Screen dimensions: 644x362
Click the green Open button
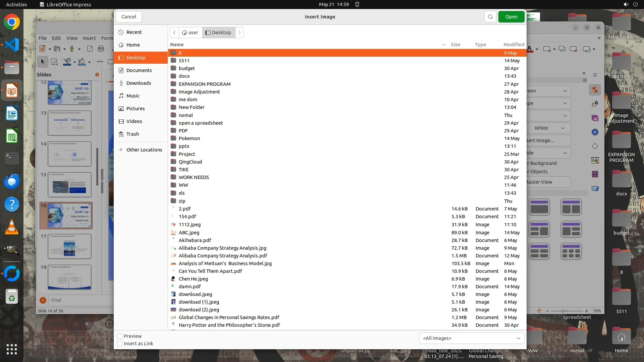coord(511,17)
